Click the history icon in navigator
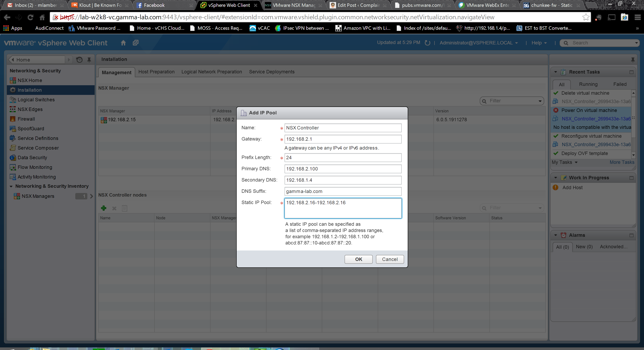644x350 pixels. (79, 60)
